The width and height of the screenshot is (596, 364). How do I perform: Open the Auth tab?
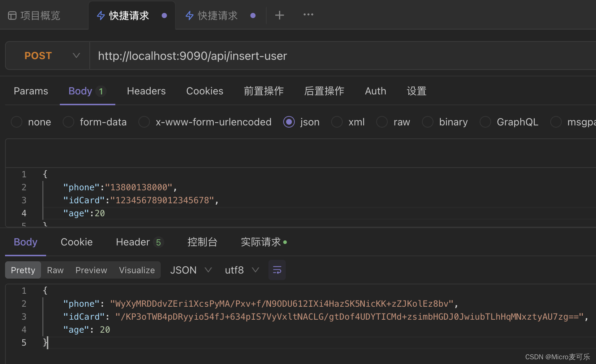[375, 91]
